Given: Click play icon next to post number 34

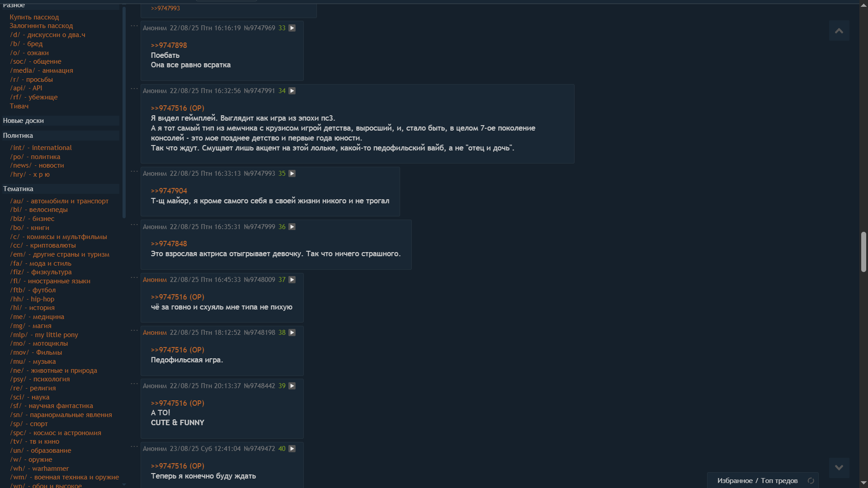Looking at the screenshot, I should 292,91.
